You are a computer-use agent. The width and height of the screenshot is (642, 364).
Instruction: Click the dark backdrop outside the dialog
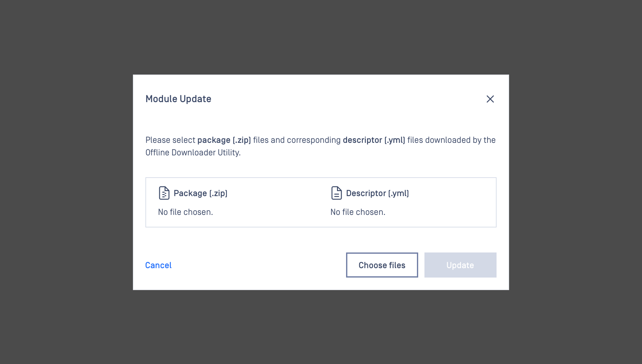63,182
